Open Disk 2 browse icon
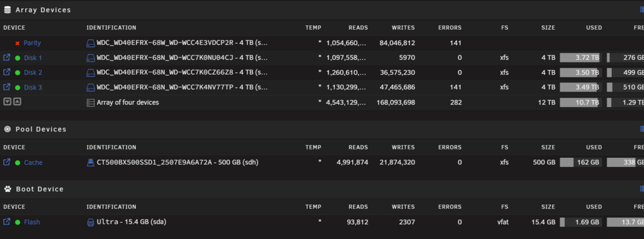 [7, 72]
